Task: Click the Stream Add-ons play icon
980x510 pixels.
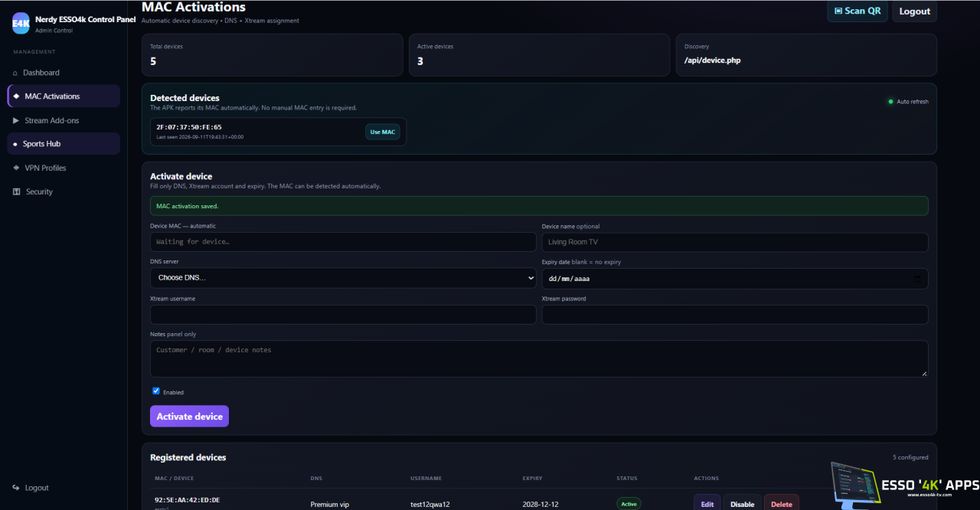Action: click(x=16, y=120)
